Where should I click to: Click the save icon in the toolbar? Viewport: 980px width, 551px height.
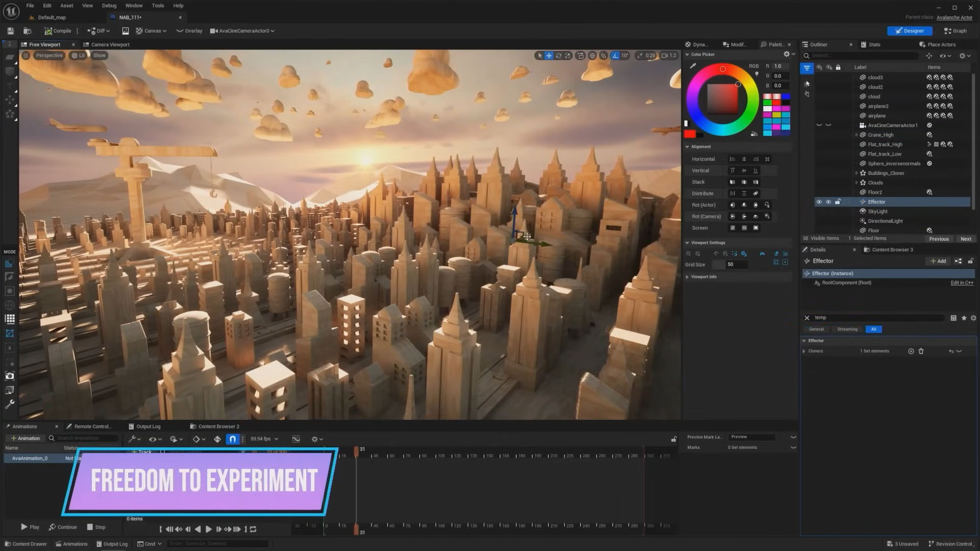[10, 31]
